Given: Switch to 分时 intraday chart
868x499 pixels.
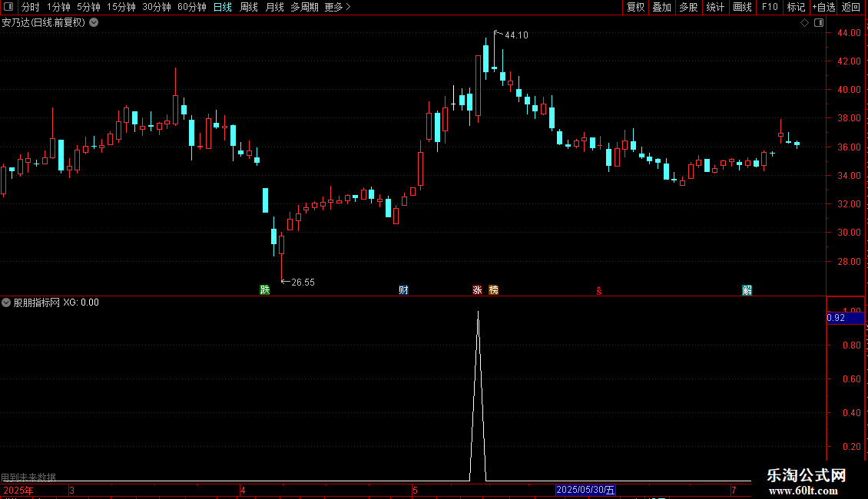Looking at the screenshot, I should [x=31, y=7].
